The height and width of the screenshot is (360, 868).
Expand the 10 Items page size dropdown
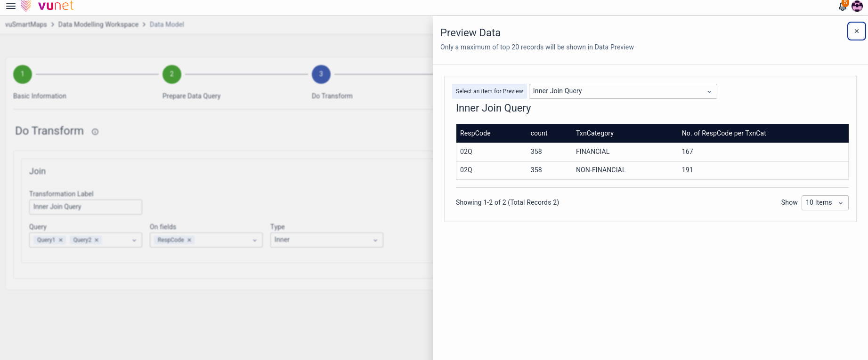[824, 203]
